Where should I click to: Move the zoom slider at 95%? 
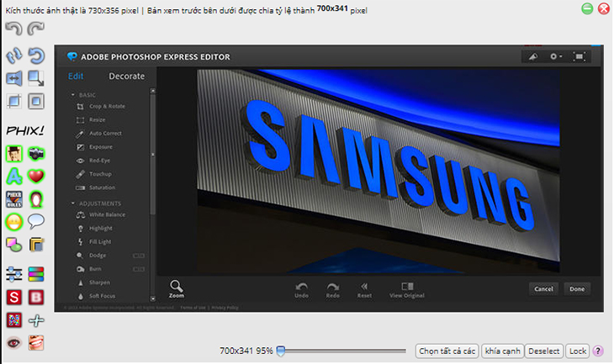(x=281, y=351)
